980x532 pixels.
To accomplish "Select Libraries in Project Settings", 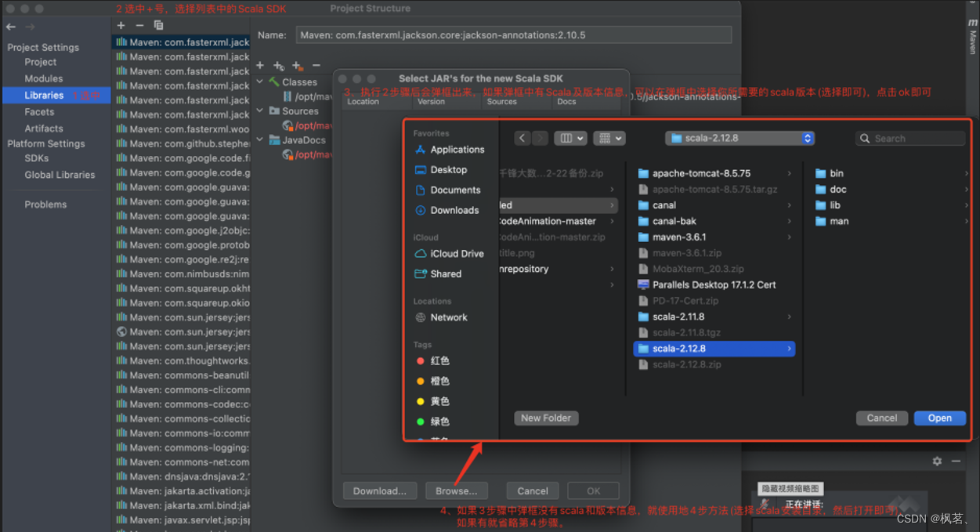I will [x=56, y=96].
